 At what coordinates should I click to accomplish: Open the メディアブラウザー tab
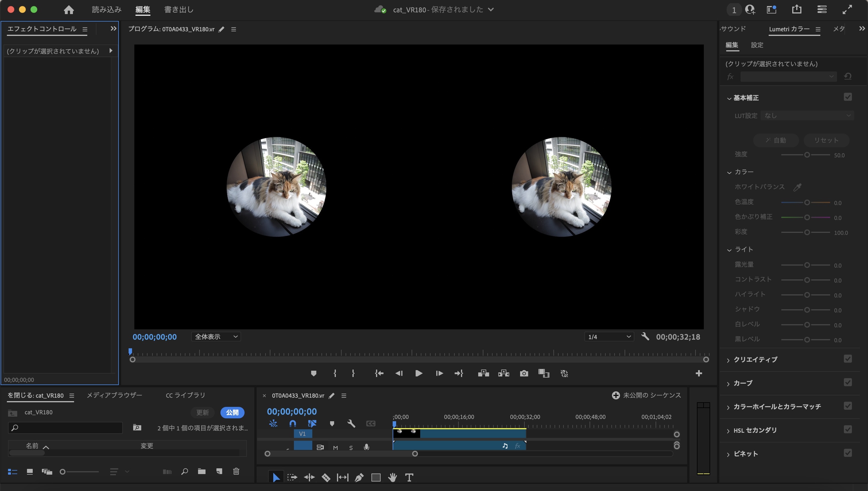click(x=115, y=395)
